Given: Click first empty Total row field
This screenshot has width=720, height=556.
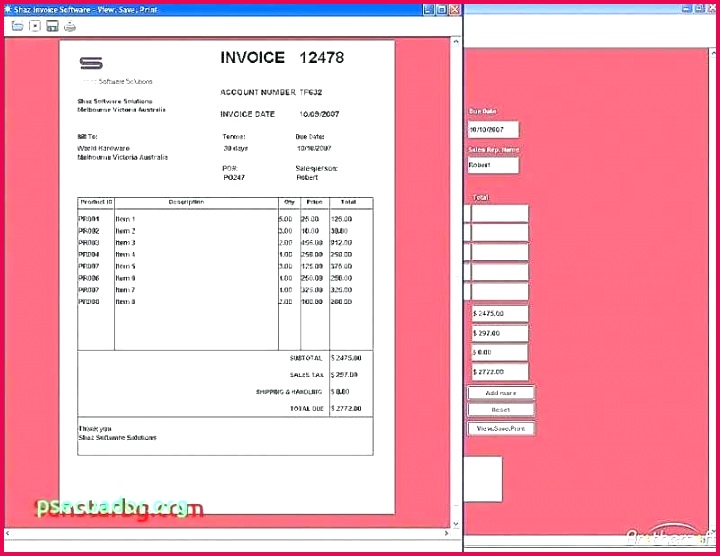Looking at the screenshot, I should (x=499, y=214).
